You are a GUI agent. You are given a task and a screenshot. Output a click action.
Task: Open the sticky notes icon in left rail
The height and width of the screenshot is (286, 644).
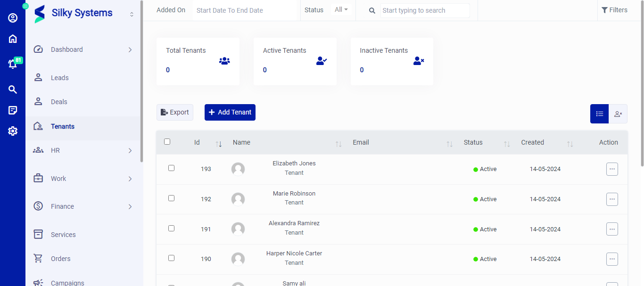13,110
